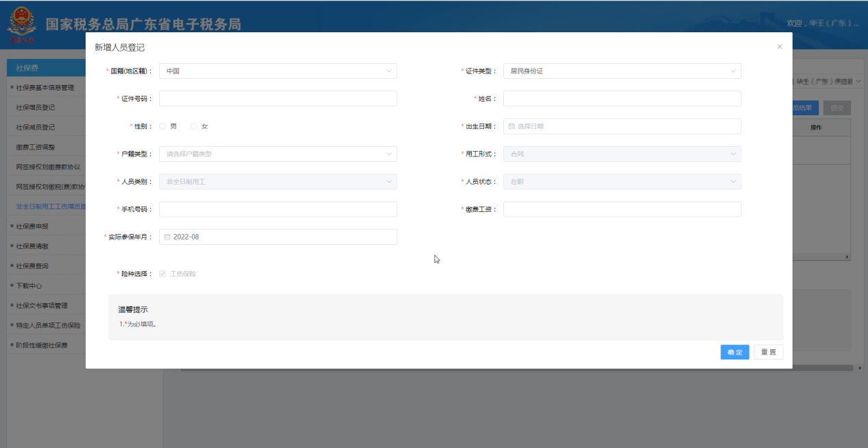This screenshot has width=868, height=448.
Task: Click the calendar icon in 实际参保年月 field
Action: (x=167, y=237)
